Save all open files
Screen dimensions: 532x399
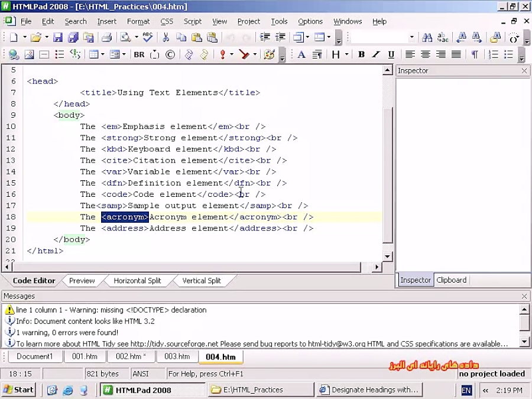(x=72, y=37)
